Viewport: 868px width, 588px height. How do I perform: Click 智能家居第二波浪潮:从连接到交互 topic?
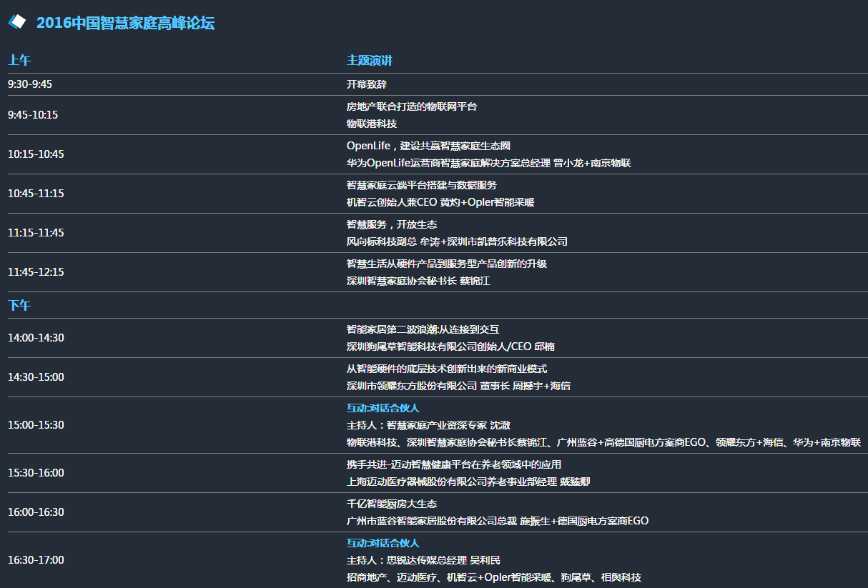pyautogui.click(x=423, y=329)
